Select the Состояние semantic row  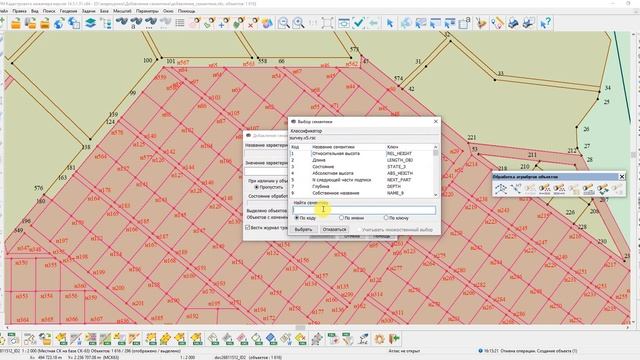point(361,167)
